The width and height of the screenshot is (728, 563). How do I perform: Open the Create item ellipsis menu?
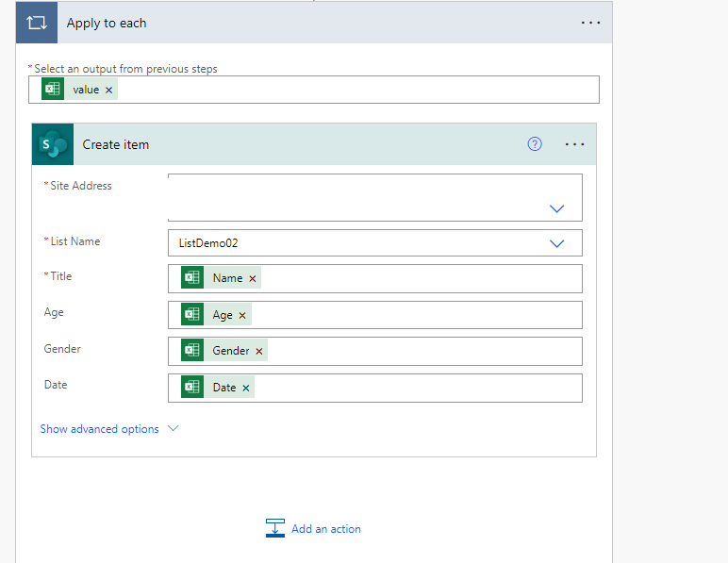(574, 144)
